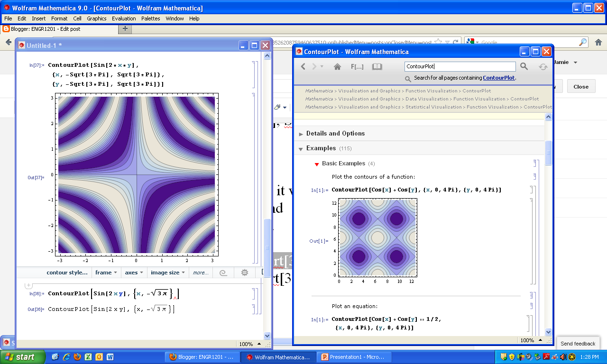Image resolution: width=607 pixels, height=364 pixels.
Task: Click the round yellow-black tray icon
Action: 571,357
